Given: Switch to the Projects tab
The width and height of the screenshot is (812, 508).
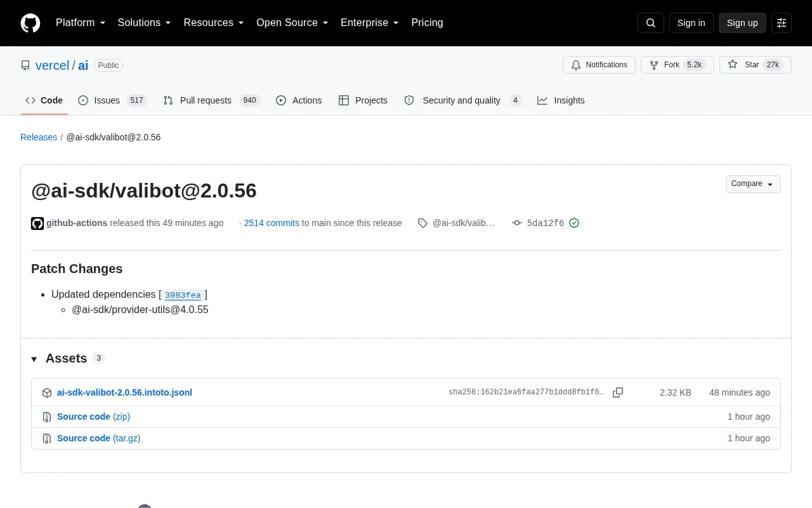Looking at the screenshot, I should [363, 100].
